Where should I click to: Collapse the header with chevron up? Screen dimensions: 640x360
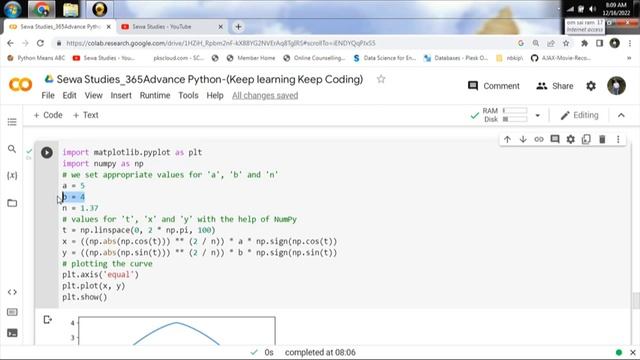[621, 115]
